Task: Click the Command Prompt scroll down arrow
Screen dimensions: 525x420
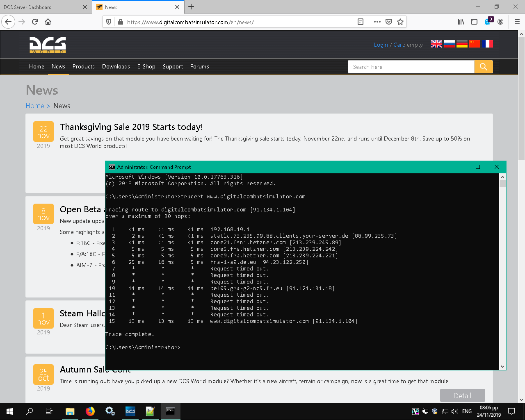Action: point(503,367)
